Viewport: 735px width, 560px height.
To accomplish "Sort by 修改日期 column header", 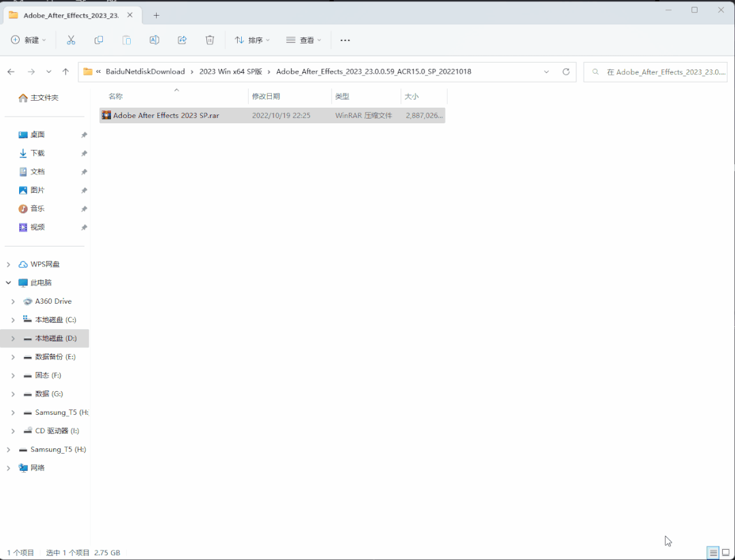I will 266,97.
